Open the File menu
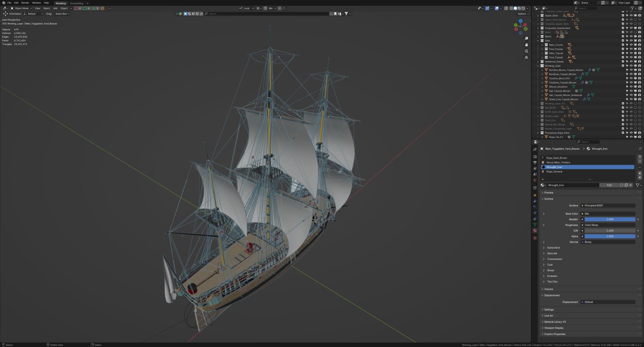Viewport: 644px width, 347px height. (9, 3)
